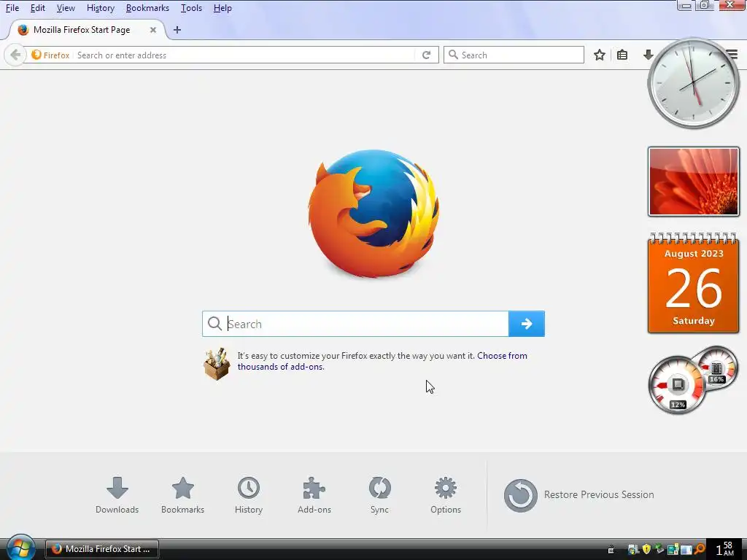Open the Tools menu
Image resolution: width=747 pixels, height=560 pixels.
click(x=192, y=8)
